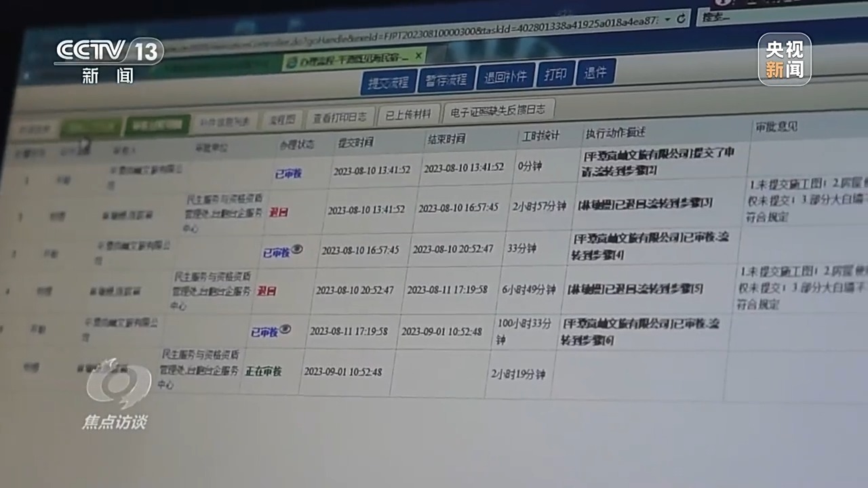The height and width of the screenshot is (488, 868).
Task: Select the 已上传材料 tab
Action: click(408, 114)
